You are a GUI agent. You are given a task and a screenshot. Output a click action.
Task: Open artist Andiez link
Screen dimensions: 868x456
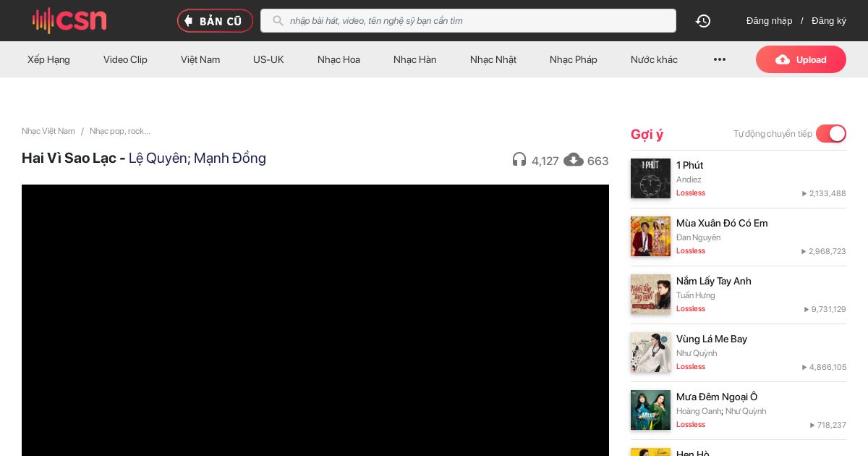coord(689,180)
